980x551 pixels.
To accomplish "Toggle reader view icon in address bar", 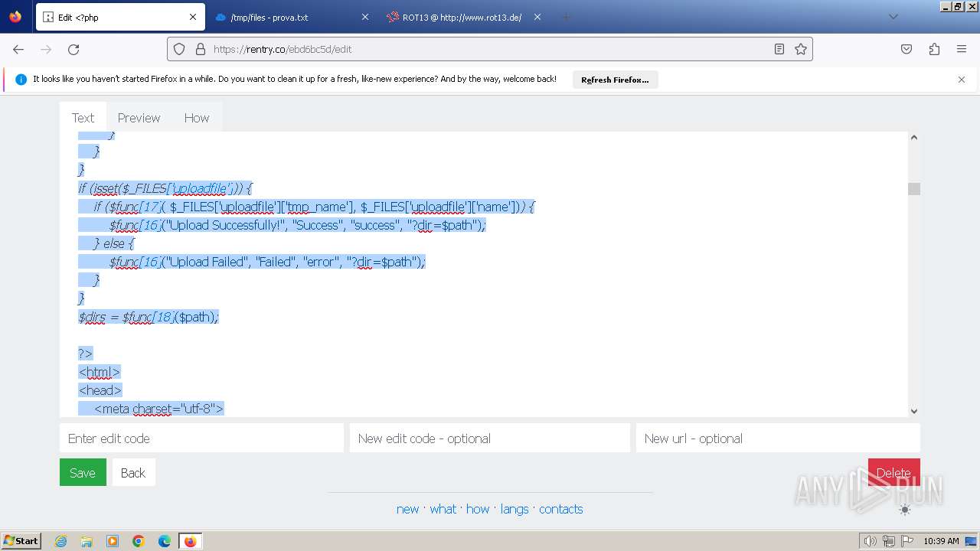I will 779,49.
